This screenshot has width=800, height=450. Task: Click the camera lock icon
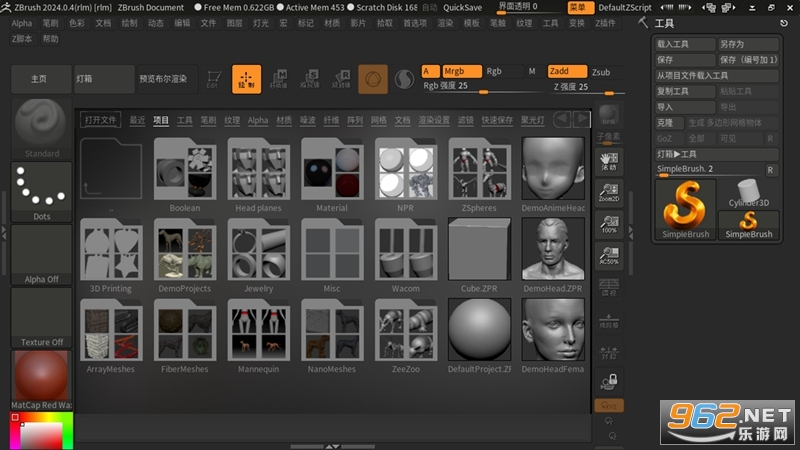pos(609,382)
